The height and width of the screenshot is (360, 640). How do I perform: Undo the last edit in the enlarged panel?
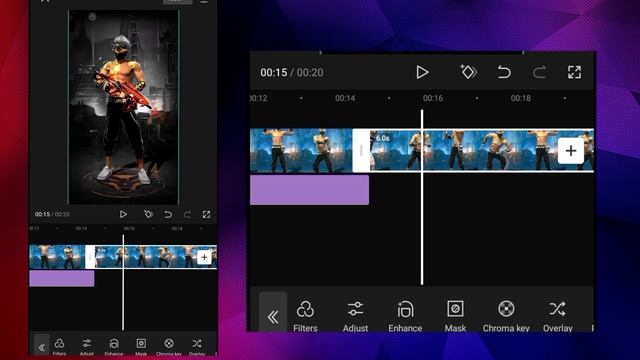point(504,72)
